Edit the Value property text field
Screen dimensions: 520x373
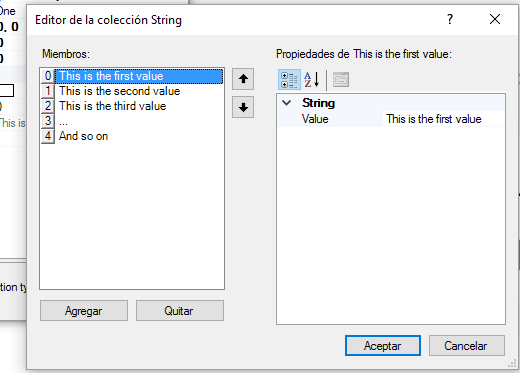443,119
